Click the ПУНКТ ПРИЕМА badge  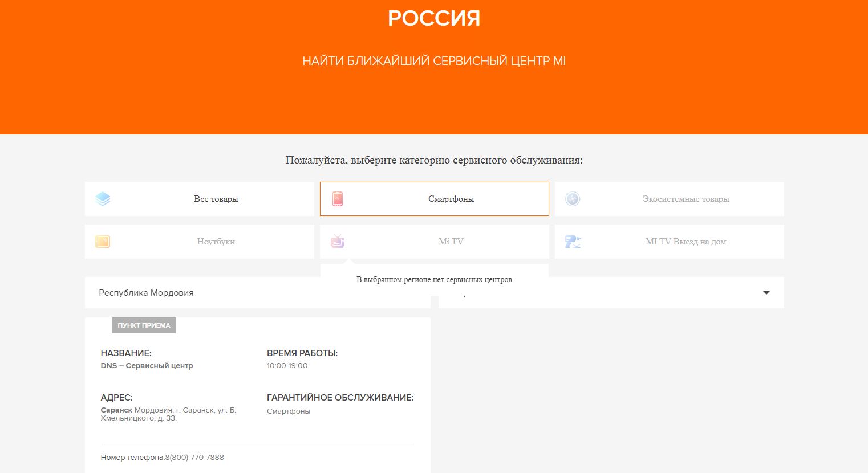point(144,325)
